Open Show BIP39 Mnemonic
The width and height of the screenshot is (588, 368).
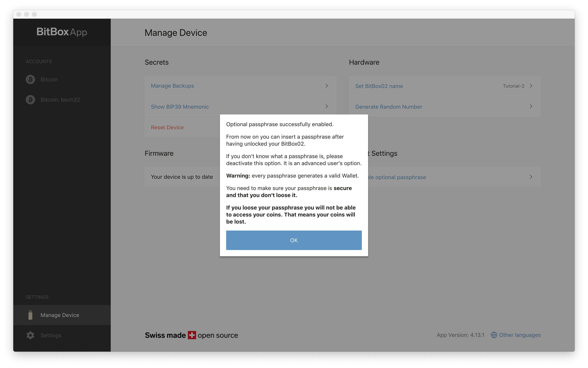[x=240, y=106]
